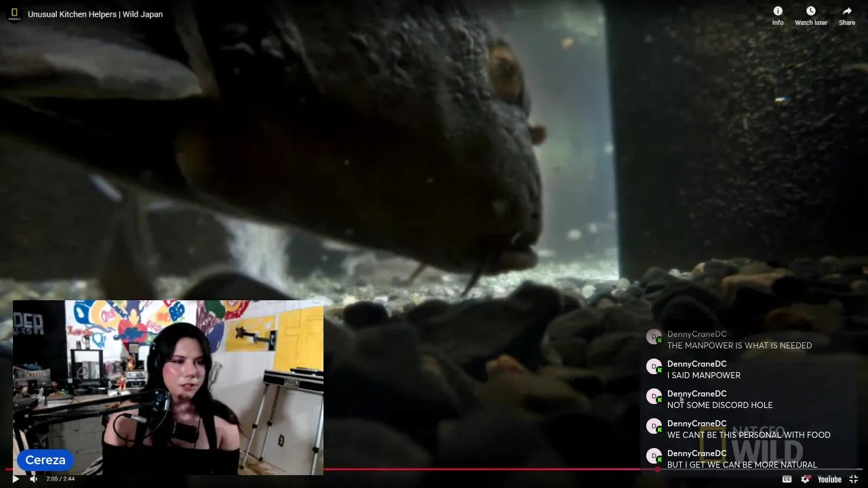Select the webcam overlay of the streamer
The width and height of the screenshot is (868, 488).
point(168,388)
